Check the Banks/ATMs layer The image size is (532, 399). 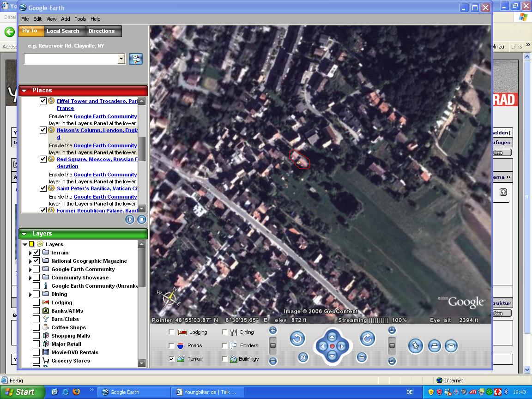[36, 310]
